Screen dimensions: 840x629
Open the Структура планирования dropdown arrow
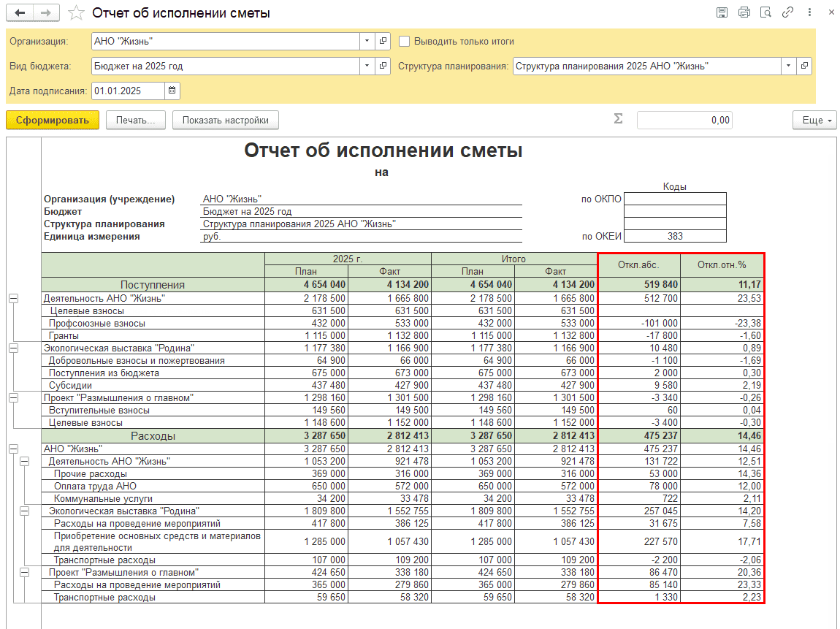pyautogui.click(x=788, y=66)
